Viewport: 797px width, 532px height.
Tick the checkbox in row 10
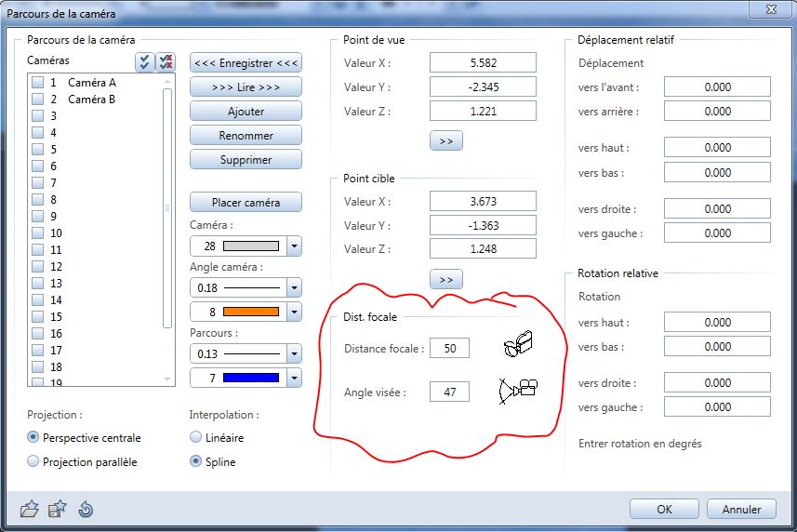[37, 233]
